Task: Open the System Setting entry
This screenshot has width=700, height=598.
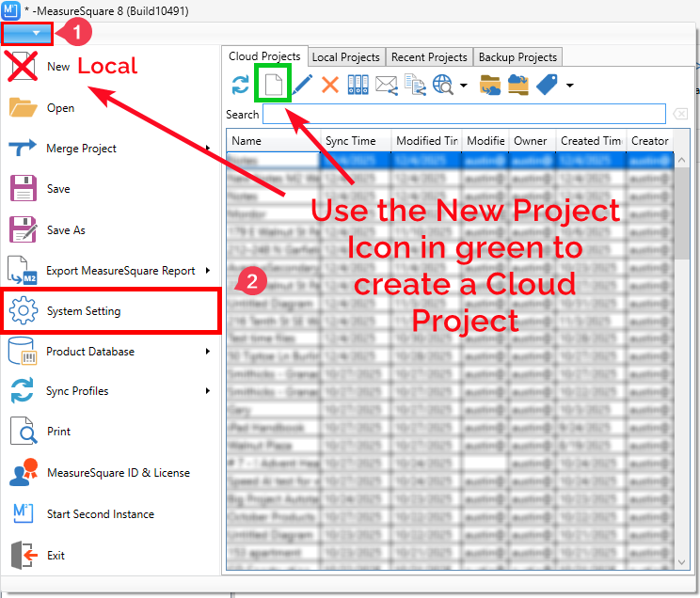Action: tap(111, 310)
